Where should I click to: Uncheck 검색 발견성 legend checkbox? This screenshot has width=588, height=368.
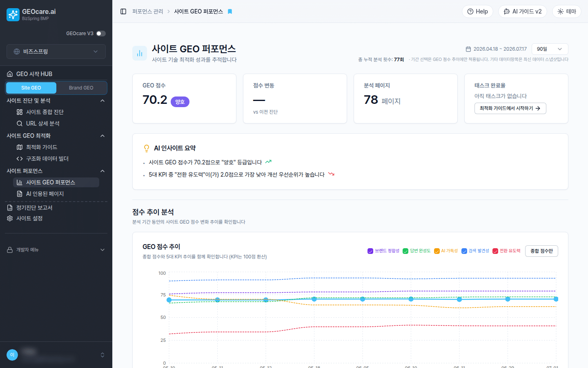point(464,251)
